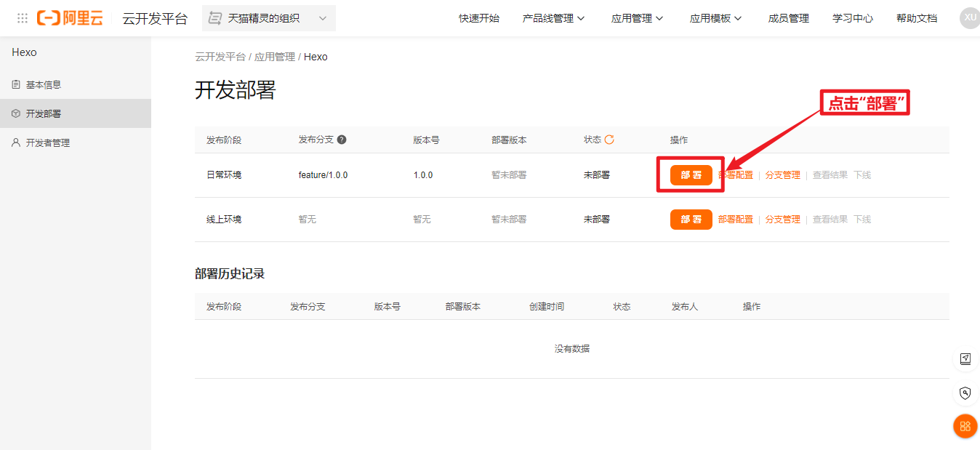Screen dimensions: 980x450
Task: Open the product grid menu icon
Action: tap(23, 18)
